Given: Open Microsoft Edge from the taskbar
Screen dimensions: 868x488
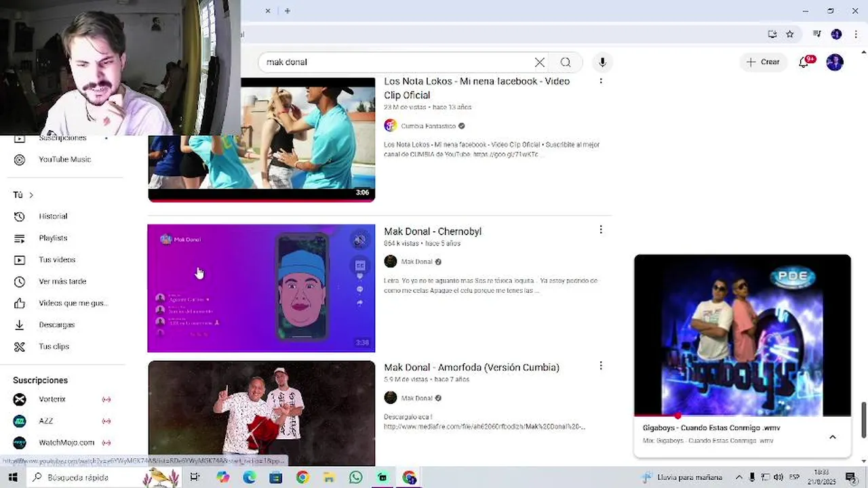Looking at the screenshot, I should (250, 477).
